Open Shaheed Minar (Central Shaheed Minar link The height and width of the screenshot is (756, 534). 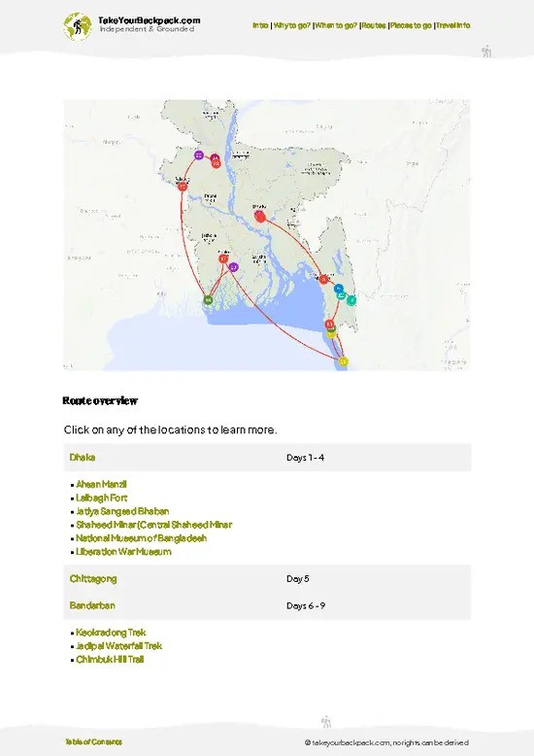(154, 525)
